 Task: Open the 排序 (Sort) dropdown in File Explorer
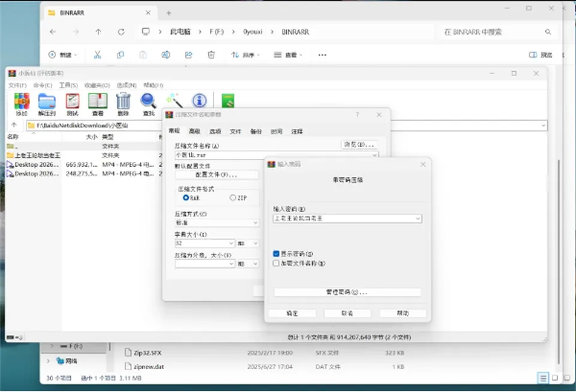[x=245, y=55]
